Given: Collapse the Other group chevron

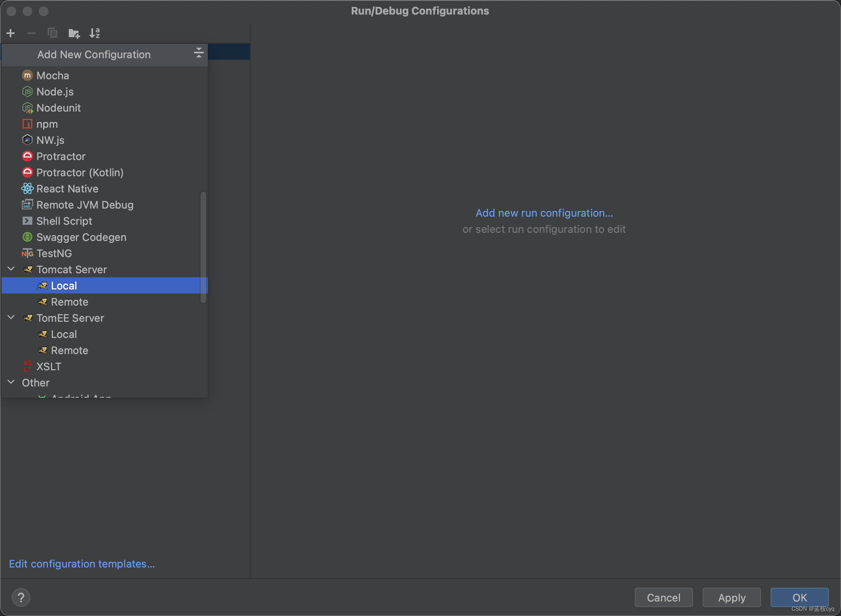Looking at the screenshot, I should (x=11, y=382).
